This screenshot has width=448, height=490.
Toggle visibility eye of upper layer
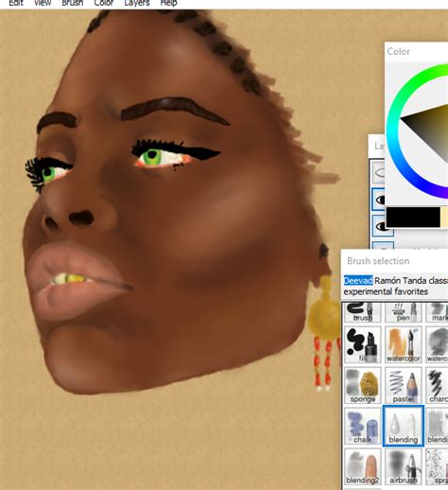[380, 200]
